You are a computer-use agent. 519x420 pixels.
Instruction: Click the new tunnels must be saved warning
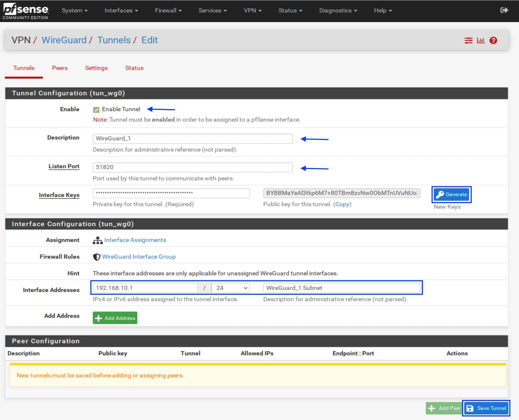click(x=258, y=375)
